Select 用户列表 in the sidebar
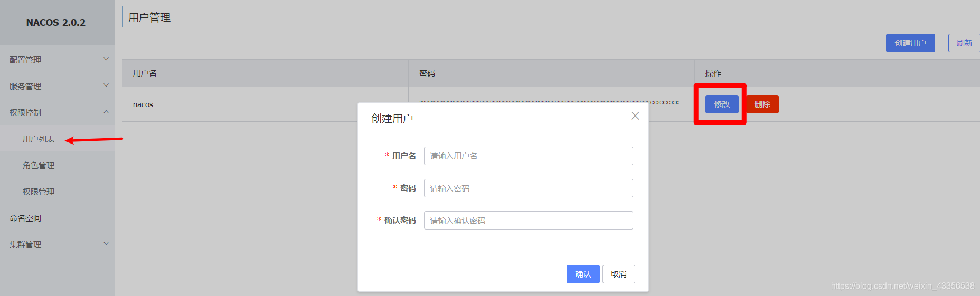The width and height of the screenshot is (980, 296). pos(39,139)
